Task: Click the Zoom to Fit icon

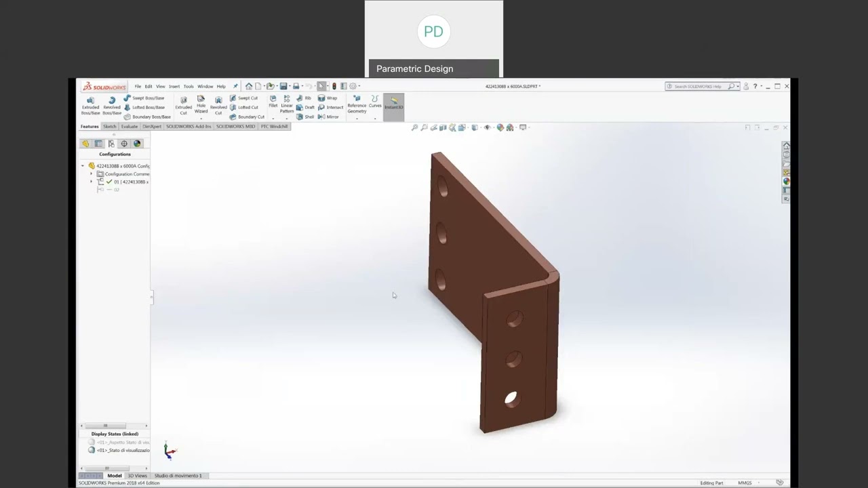Action: tap(414, 127)
